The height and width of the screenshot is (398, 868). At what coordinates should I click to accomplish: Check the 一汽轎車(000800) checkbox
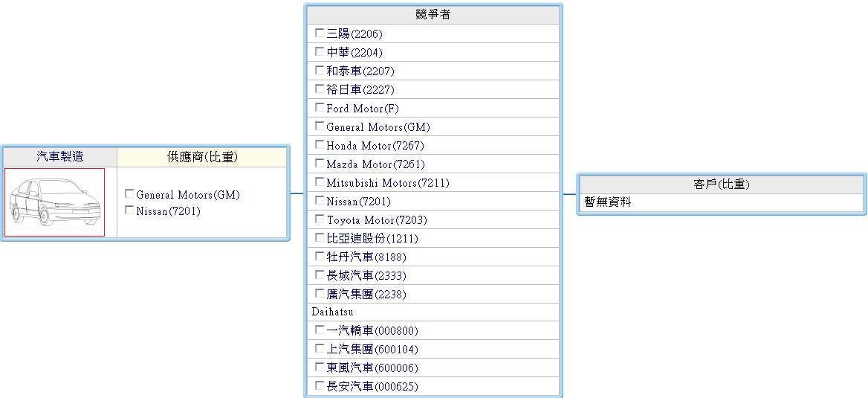click(320, 330)
